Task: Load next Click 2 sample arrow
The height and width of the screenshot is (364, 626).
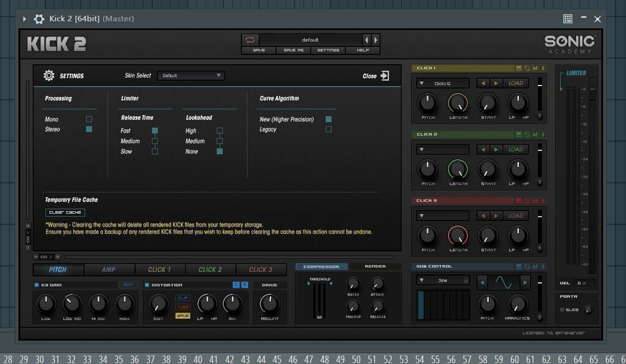Action: [496, 150]
